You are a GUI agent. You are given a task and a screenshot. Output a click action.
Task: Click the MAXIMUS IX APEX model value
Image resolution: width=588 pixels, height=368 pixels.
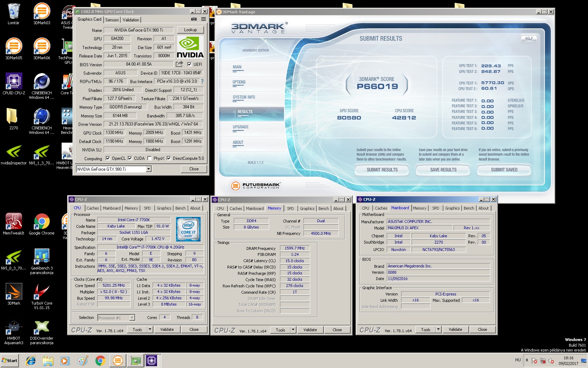[x=419, y=228]
